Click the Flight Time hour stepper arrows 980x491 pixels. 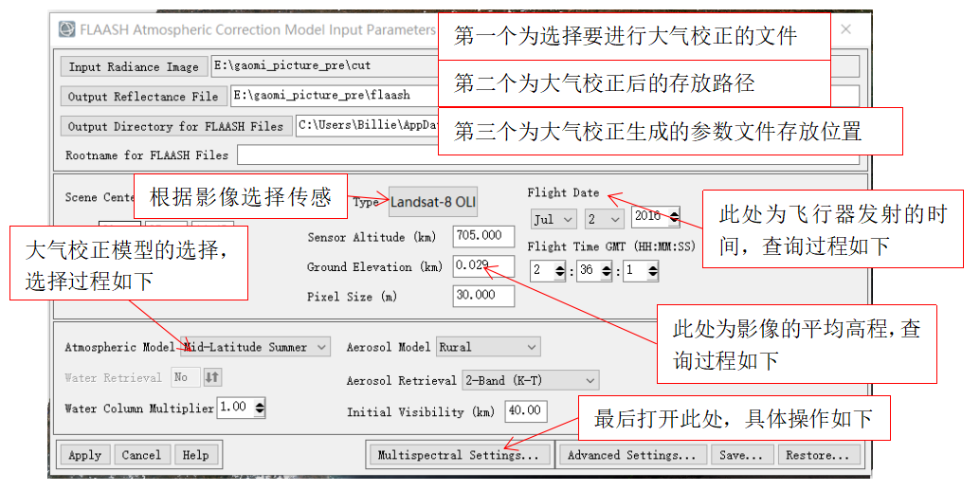[x=560, y=271]
